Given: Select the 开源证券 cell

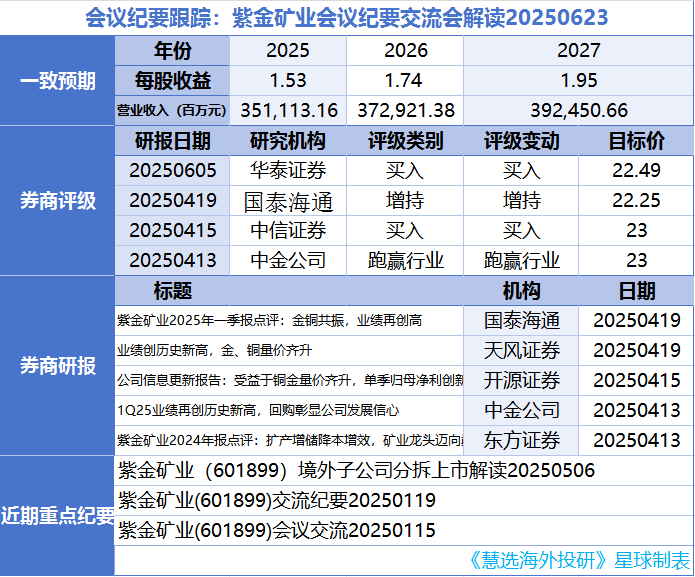Looking at the screenshot, I should (x=521, y=380).
